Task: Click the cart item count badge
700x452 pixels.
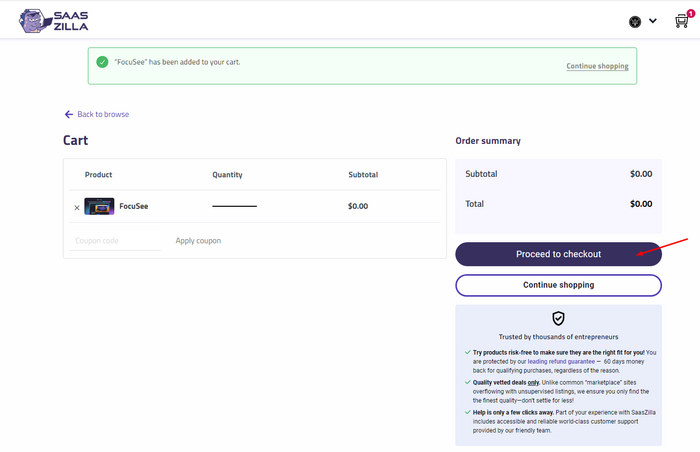Action: [690, 13]
